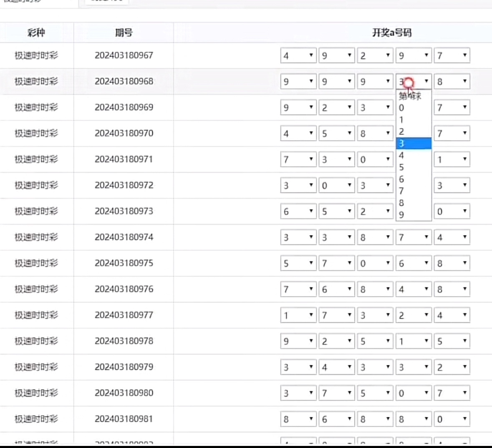Open first number dropdown for issue 202403180981
Viewport: 492px width, 448px height.
point(298,419)
